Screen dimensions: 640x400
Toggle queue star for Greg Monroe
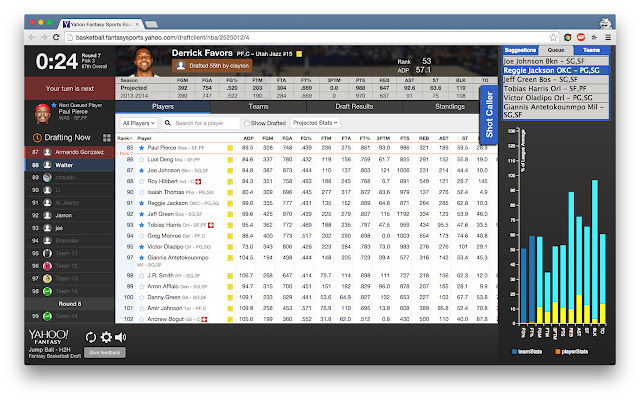tap(142, 236)
